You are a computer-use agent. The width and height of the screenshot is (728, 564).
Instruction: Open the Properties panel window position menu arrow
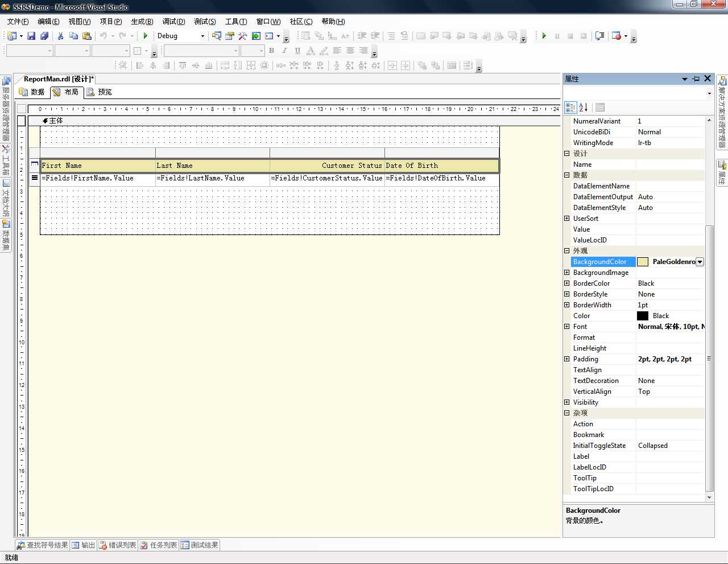(685, 79)
